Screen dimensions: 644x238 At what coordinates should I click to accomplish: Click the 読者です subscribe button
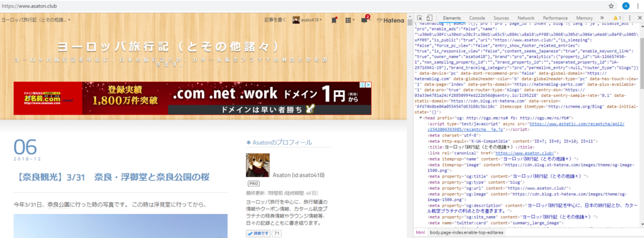point(258,234)
